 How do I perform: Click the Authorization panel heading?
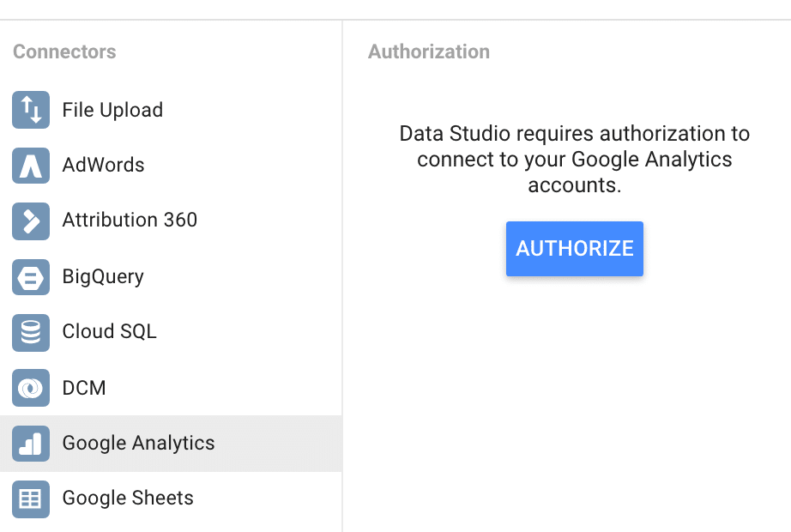point(429,51)
